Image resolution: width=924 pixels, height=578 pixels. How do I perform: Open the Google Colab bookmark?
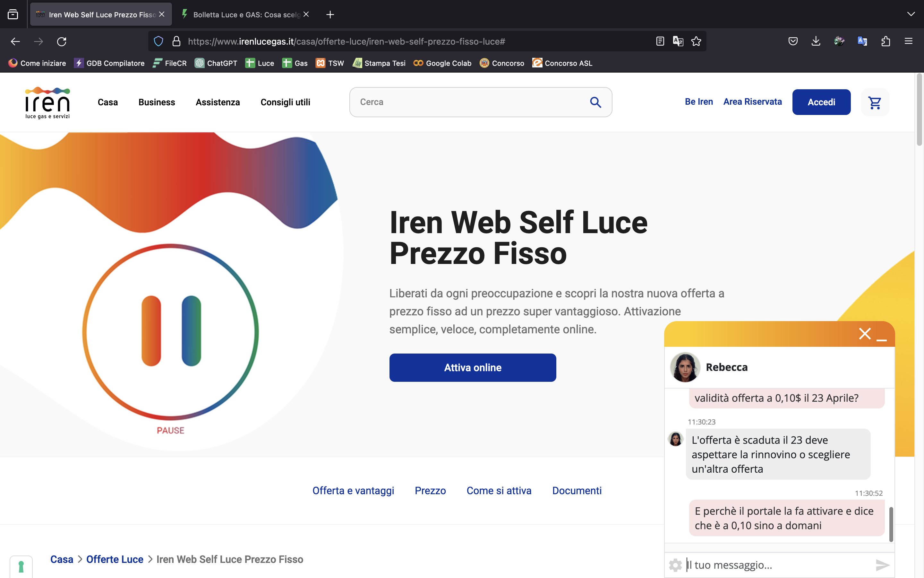point(442,63)
